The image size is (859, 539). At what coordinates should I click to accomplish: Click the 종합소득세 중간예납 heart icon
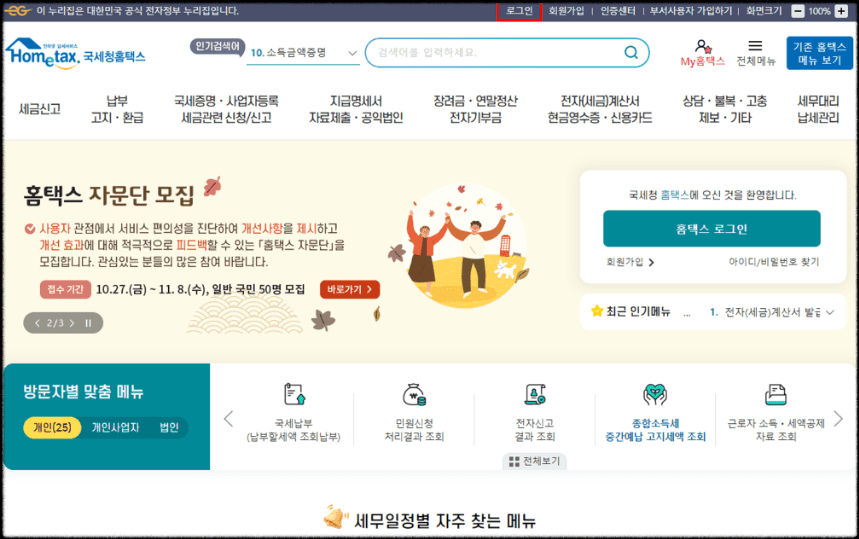point(655,394)
